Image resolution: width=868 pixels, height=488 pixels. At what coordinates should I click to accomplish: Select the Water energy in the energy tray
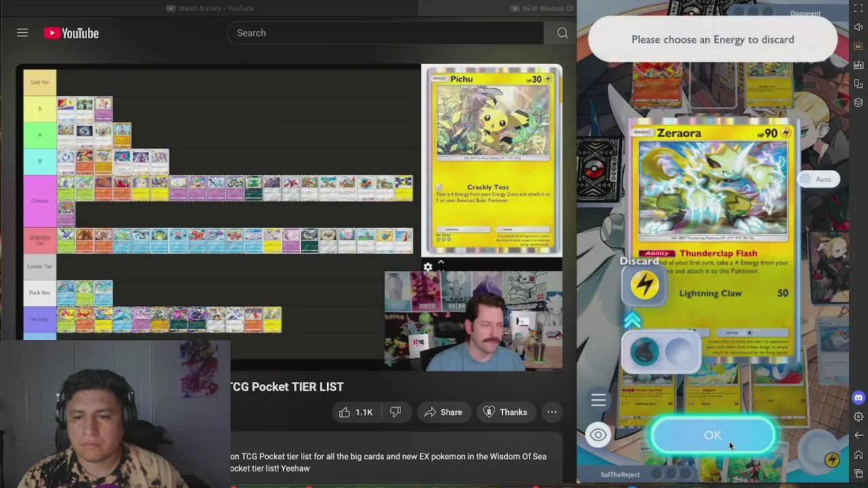point(645,352)
